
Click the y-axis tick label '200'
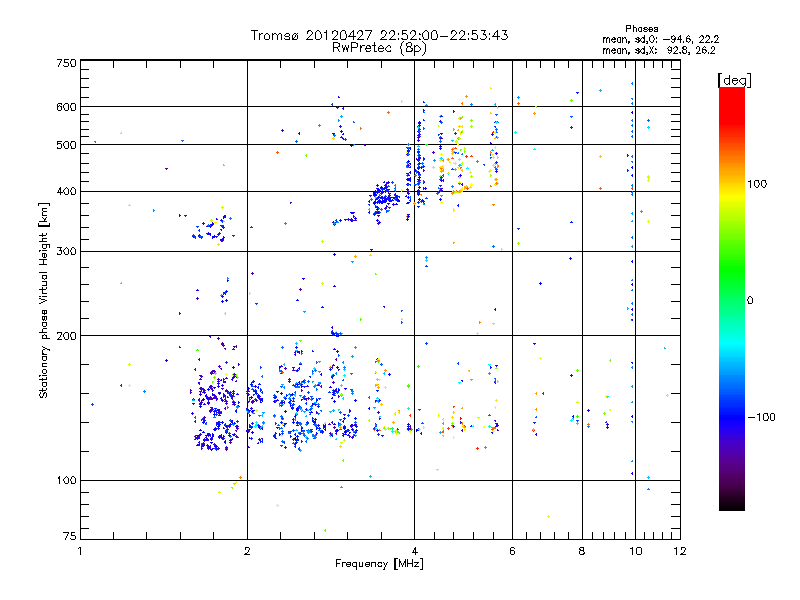66,336
